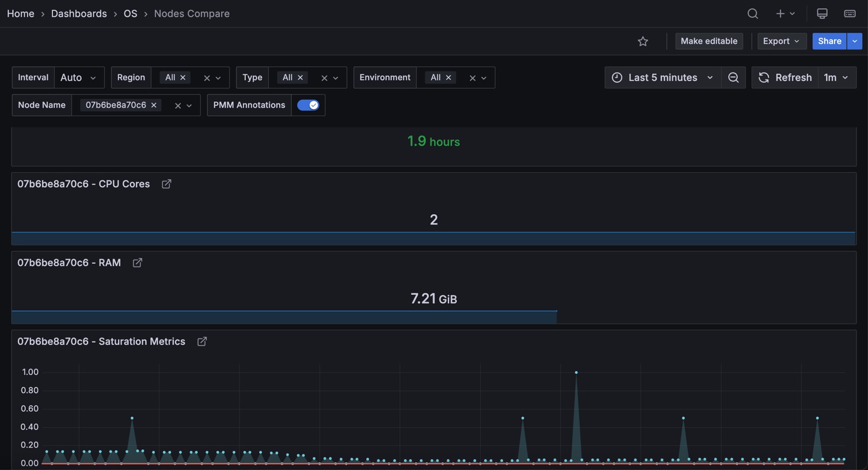868x470 pixels.
Task: Open the monitor display icon in the header
Action: (x=822, y=14)
